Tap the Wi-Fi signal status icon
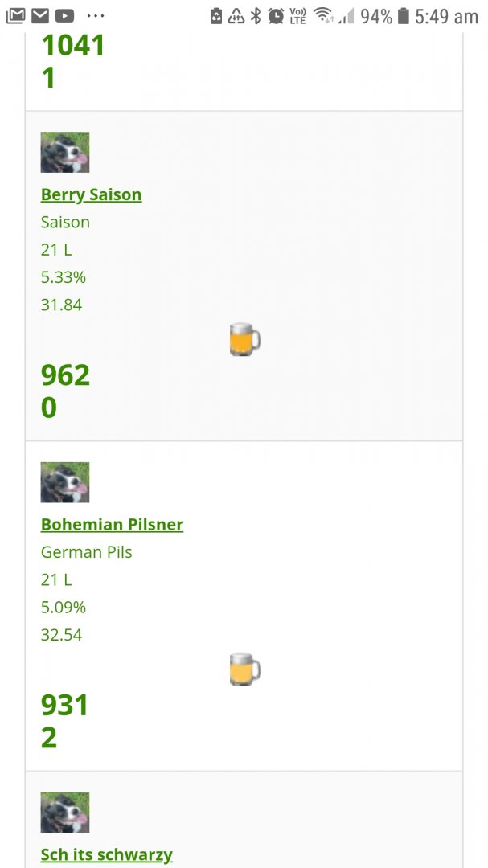Image resolution: width=488 pixels, height=868 pixels. tap(323, 16)
